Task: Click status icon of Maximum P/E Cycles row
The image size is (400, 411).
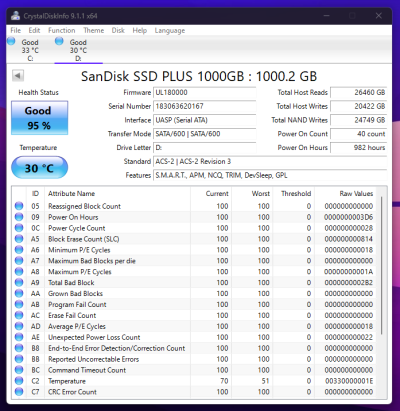Action: coord(19,272)
